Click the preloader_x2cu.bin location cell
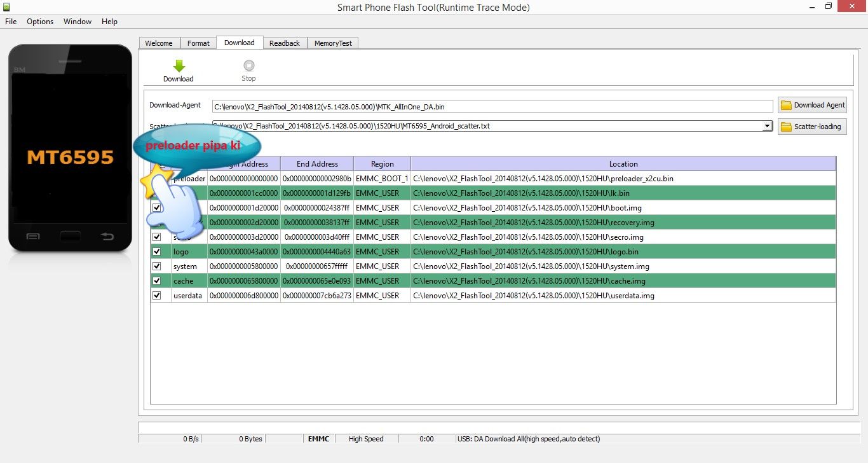Viewport: 868px width, 463px height. 623,178
